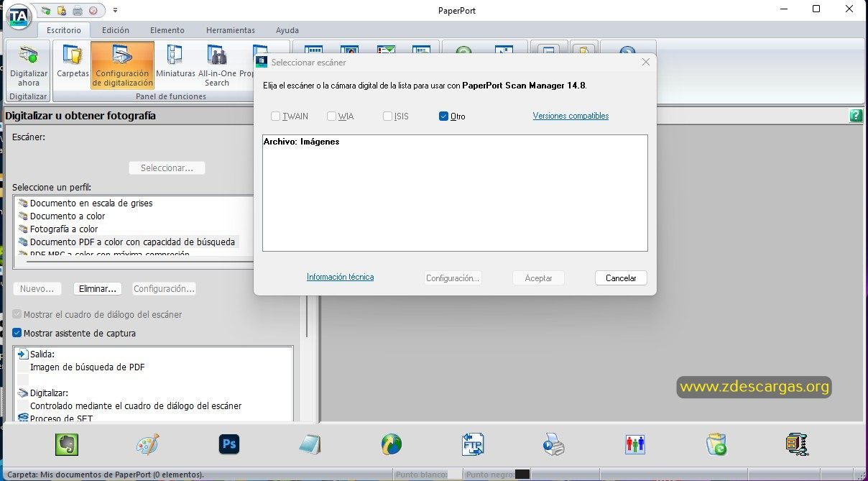Toggle Configuración de digitalización ribbon button

point(123,65)
